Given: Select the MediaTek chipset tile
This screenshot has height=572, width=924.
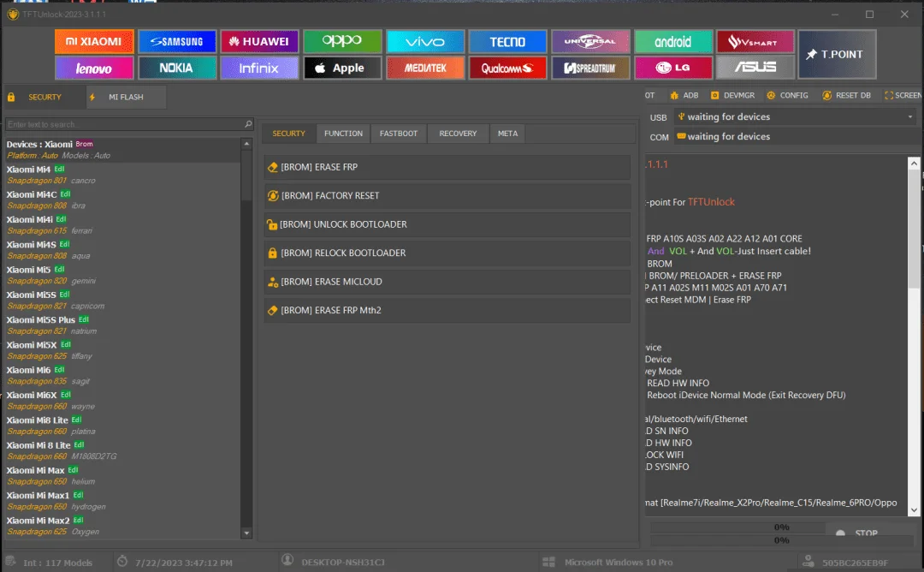Looking at the screenshot, I should tap(425, 68).
